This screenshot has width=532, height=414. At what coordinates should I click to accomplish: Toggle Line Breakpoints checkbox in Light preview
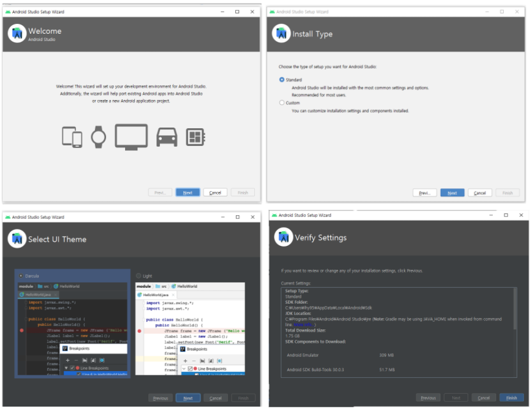tap(190, 369)
